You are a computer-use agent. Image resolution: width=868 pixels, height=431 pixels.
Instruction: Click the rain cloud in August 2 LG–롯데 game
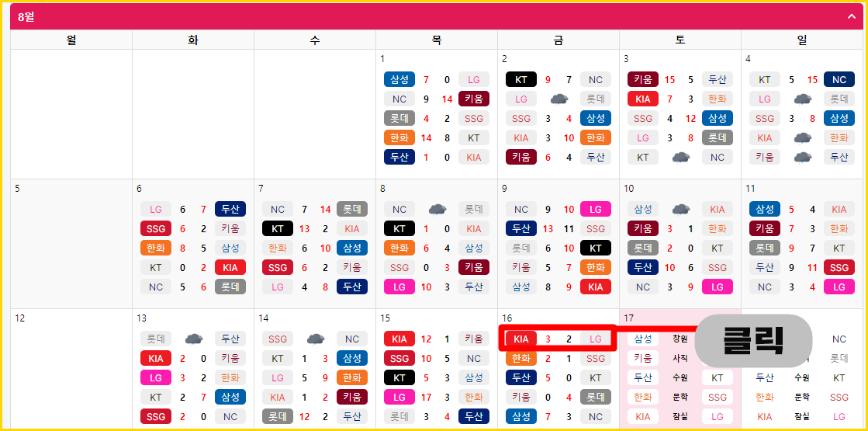558,99
